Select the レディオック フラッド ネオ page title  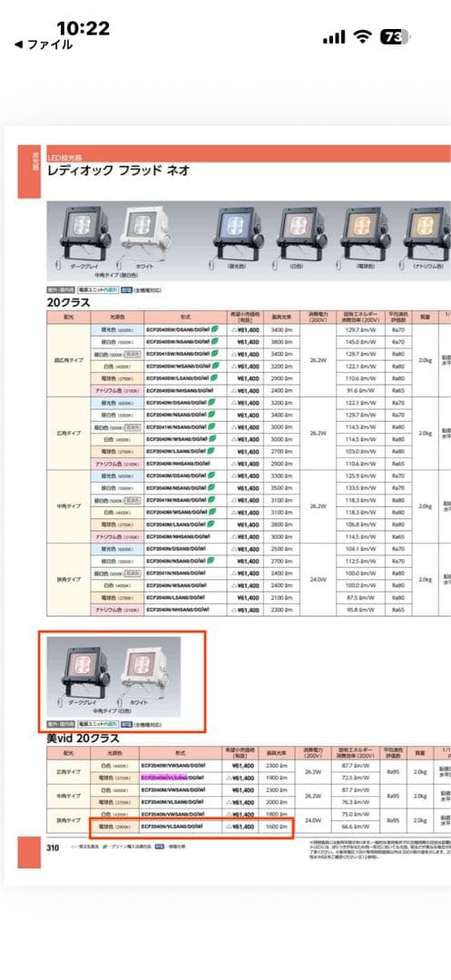(118, 171)
